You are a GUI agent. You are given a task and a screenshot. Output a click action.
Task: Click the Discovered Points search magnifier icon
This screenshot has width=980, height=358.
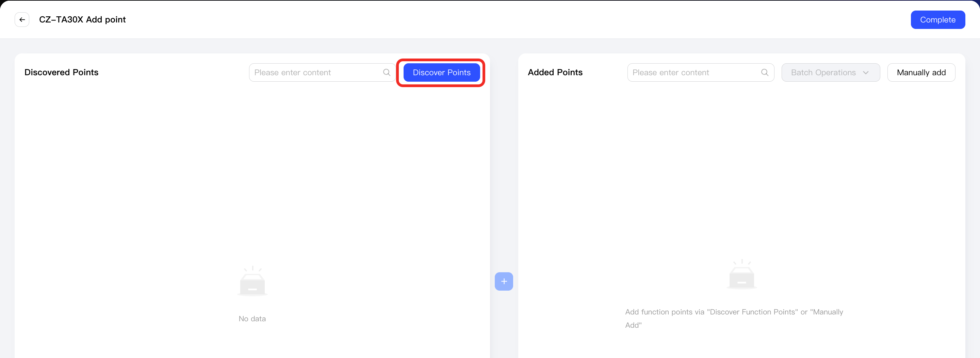point(387,72)
